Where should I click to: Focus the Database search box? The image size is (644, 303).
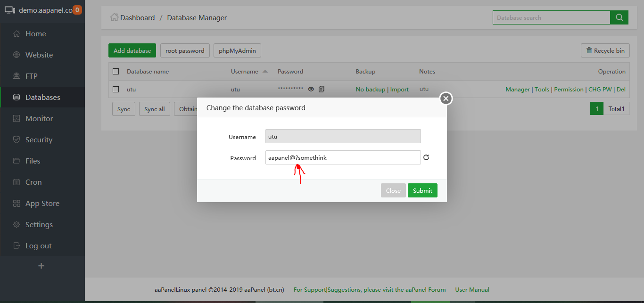[552, 17]
